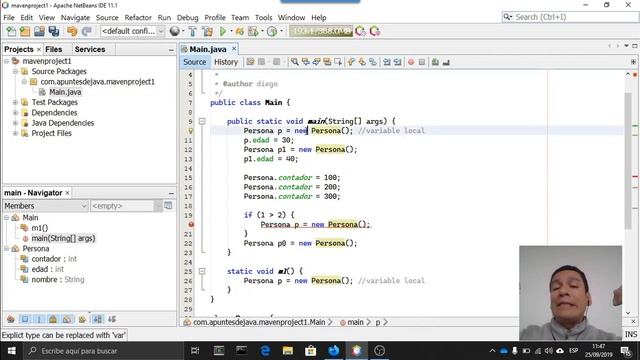The height and width of the screenshot is (360, 640).
Task: Open the '<empty>' filter dropdown in Navigator
Action: pyautogui.click(x=126, y=206)
